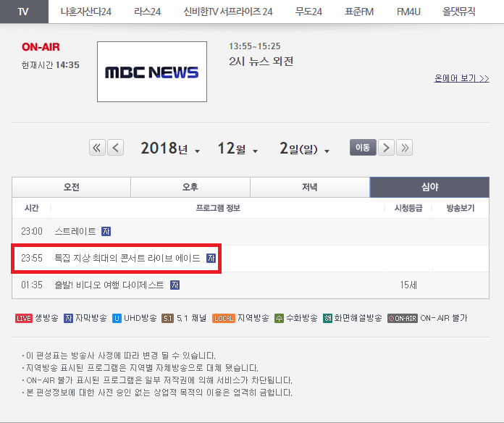Open the 2018 year dropdown

(170, 149)
